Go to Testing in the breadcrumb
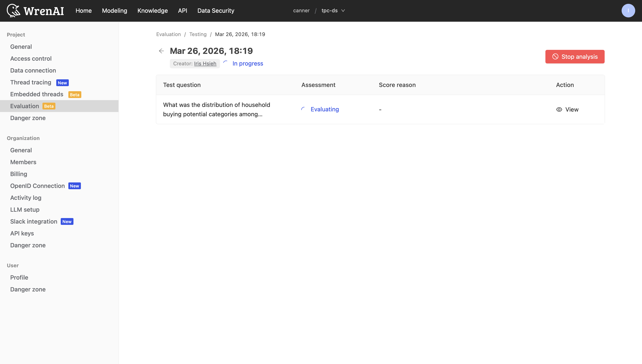Image resolution: width=642 pixels, height=364 pixels. point(198,34)
